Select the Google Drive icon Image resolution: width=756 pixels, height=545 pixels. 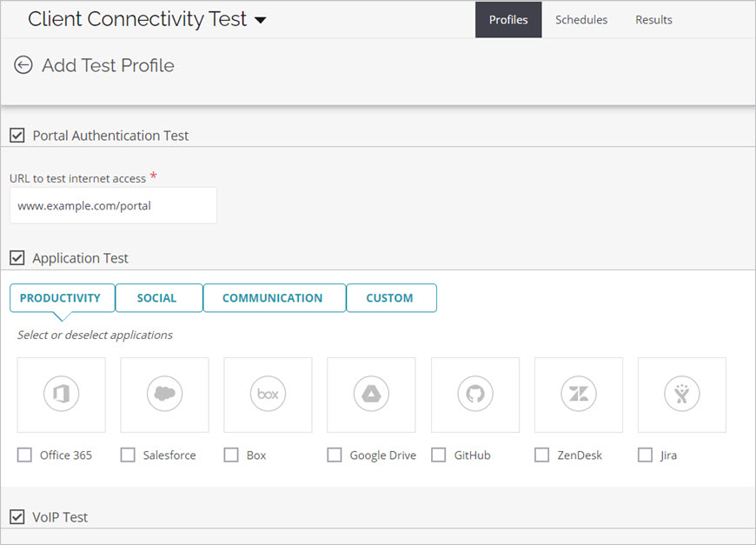click(x=371, y=395)
